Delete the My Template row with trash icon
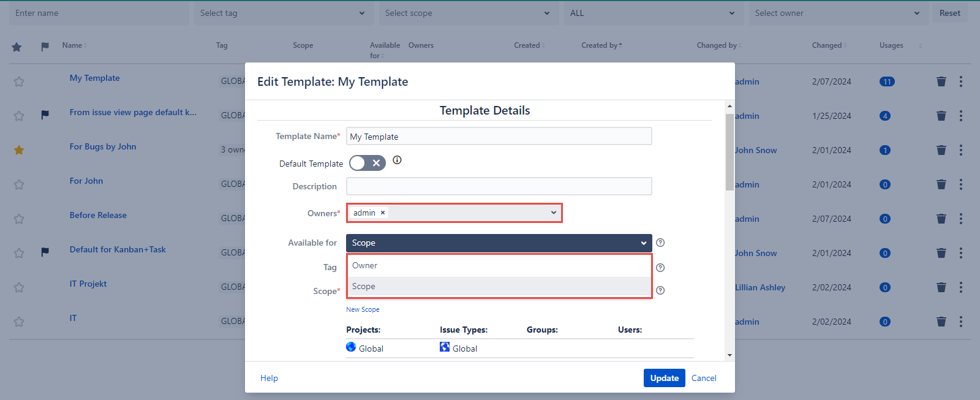The image size is (980, 400). 941,81
